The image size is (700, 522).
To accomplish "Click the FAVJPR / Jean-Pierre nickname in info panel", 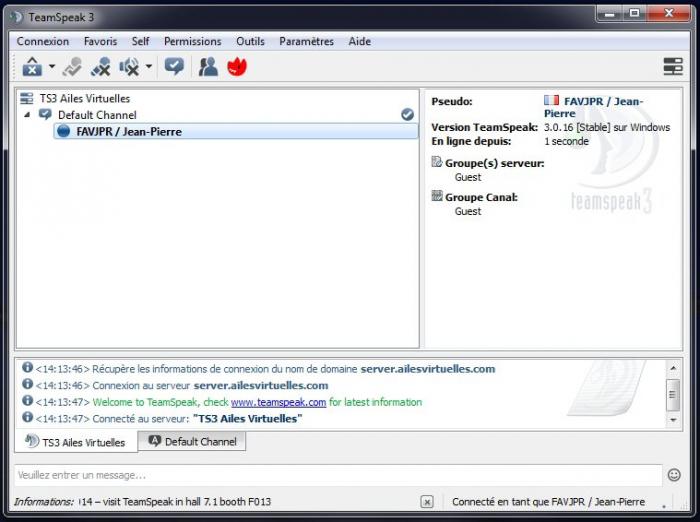I will point(593,107).
